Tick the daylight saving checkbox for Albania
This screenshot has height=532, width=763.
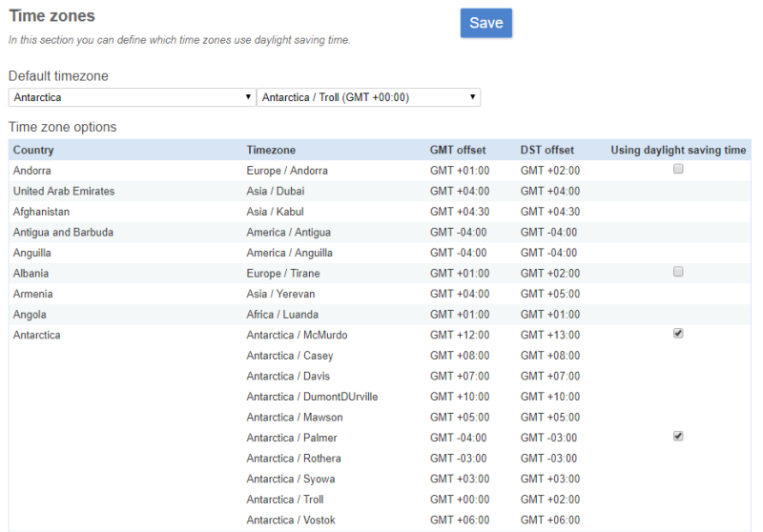tap(678, 272)
